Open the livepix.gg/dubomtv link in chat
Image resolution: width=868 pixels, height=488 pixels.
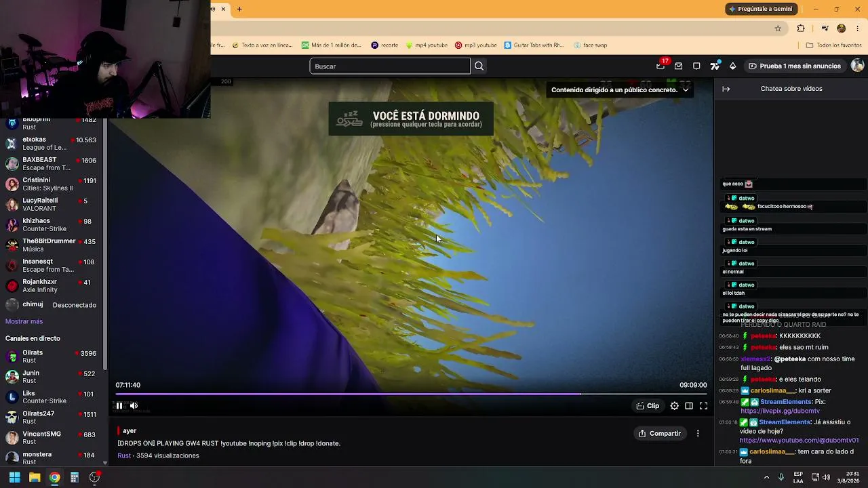pos(780,411)
